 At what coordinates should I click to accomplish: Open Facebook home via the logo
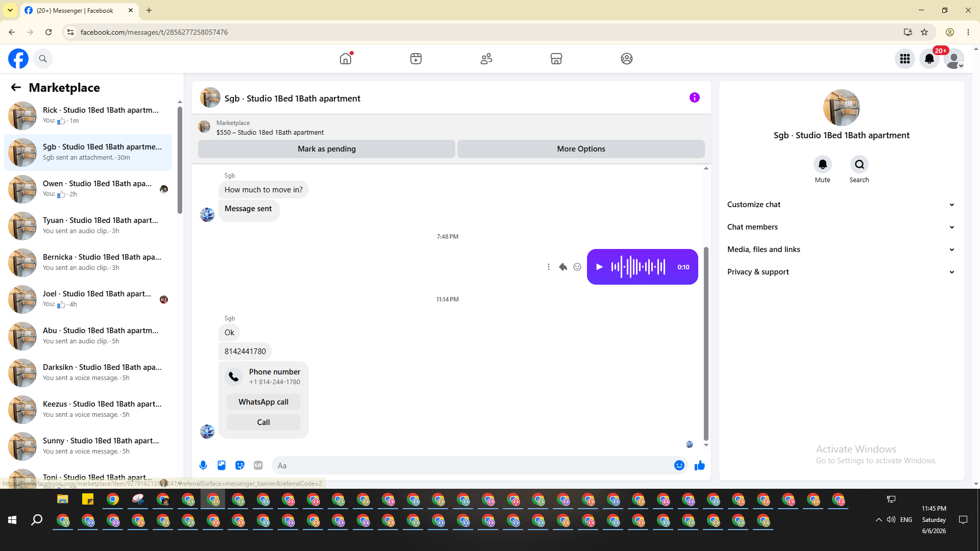tap(18, 59)
